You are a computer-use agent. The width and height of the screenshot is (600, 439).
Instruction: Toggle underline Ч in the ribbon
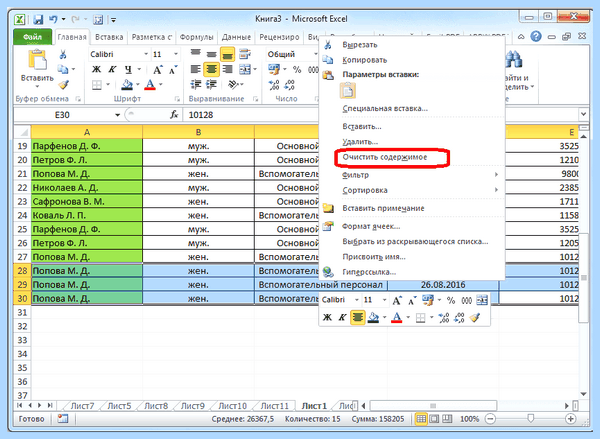128,69
